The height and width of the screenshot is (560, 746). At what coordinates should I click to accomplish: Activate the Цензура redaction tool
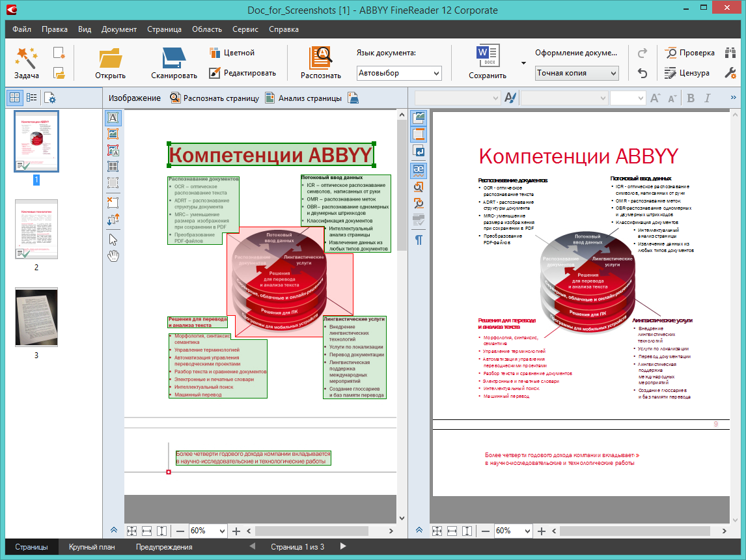point(687,73)
